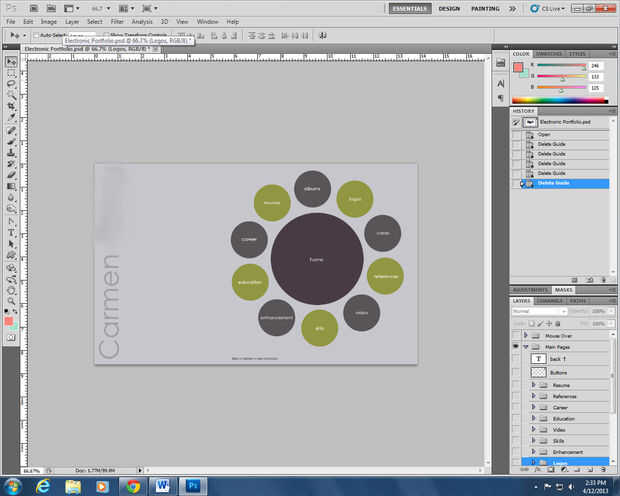Select the Horizontal Type tool

tap(11, 232)
